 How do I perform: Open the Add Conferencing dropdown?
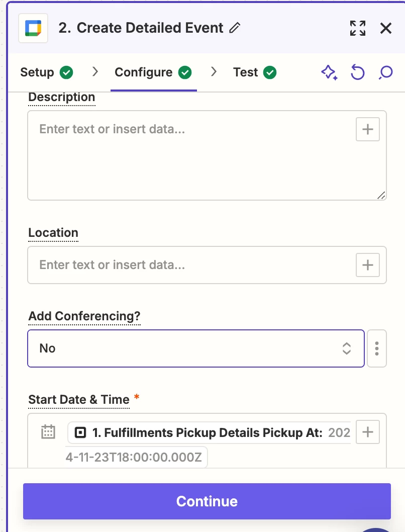[x=195, y=348]
